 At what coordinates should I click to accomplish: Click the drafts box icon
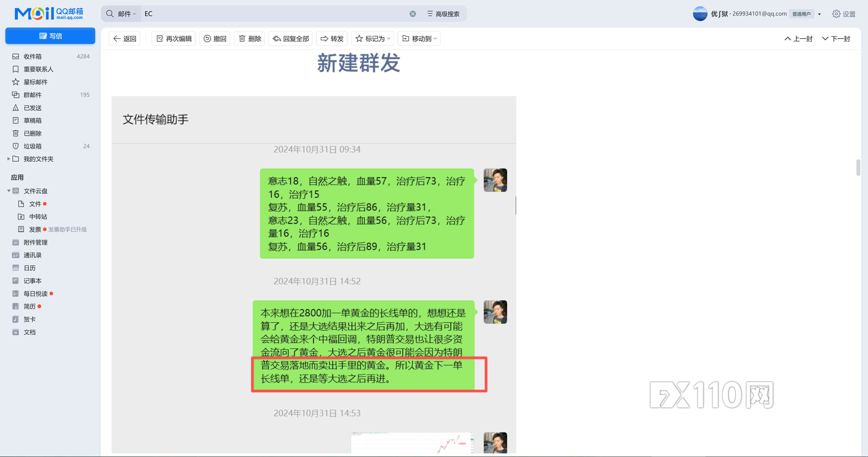point(16,120)
